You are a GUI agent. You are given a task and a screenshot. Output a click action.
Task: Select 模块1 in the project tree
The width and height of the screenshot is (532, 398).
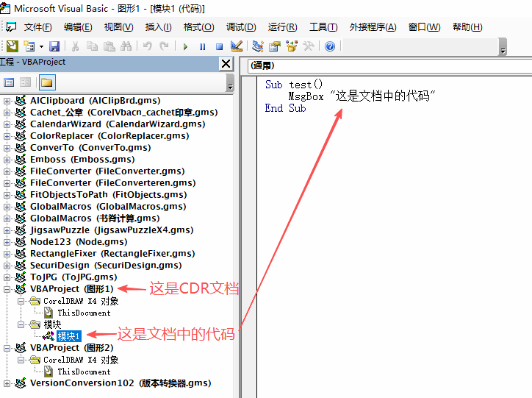coord(69,336)
